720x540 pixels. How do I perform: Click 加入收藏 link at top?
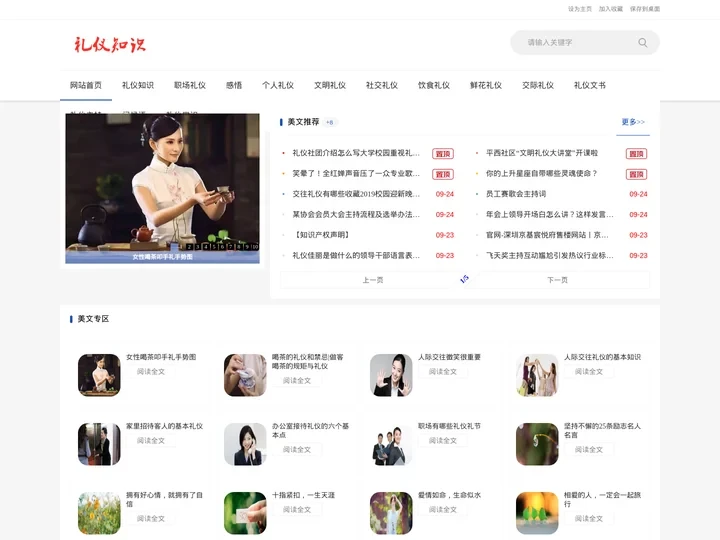pyautogui.click(x=611, y=9)
